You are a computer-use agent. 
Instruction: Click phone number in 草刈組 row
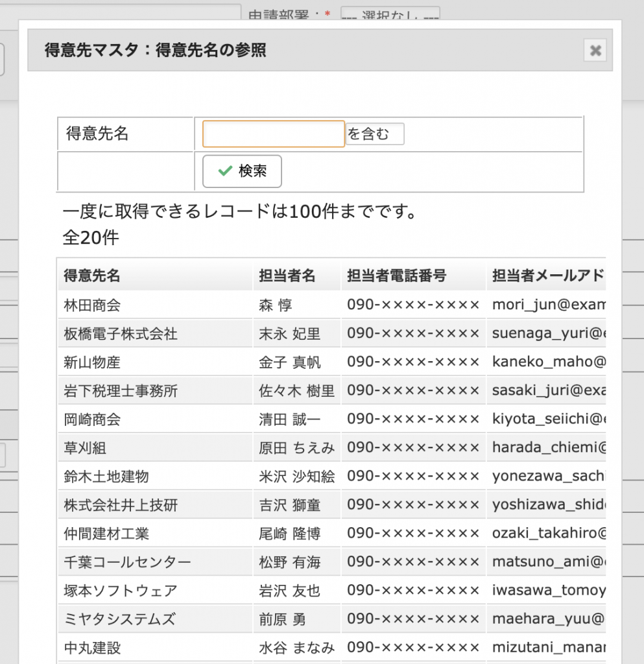click(x=413, y=448)
